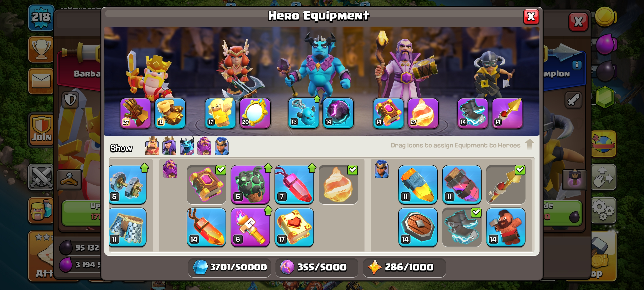644x290 pixels.
Task: Select the Frozen Arrow mirror level 20
Action: 255,113
